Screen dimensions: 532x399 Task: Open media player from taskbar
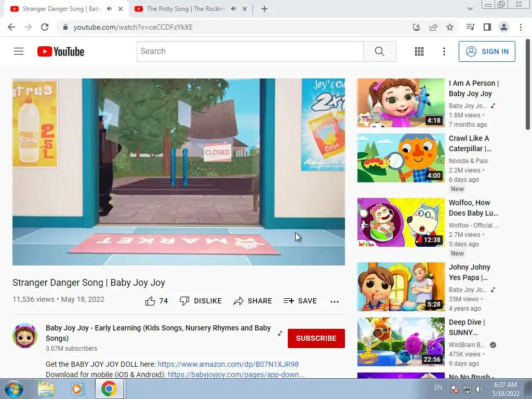point(77,389)
